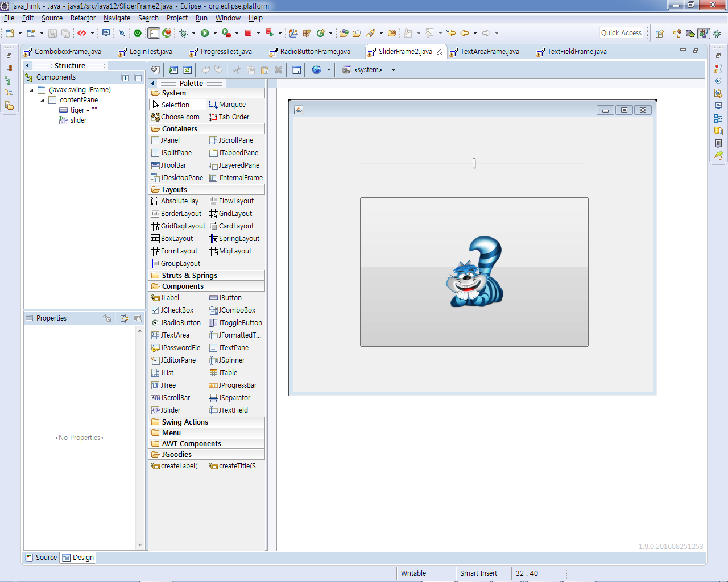728x582 pixels.
Task: Switch to TextAreaFrame.java tab
Action: coord(485,52)
